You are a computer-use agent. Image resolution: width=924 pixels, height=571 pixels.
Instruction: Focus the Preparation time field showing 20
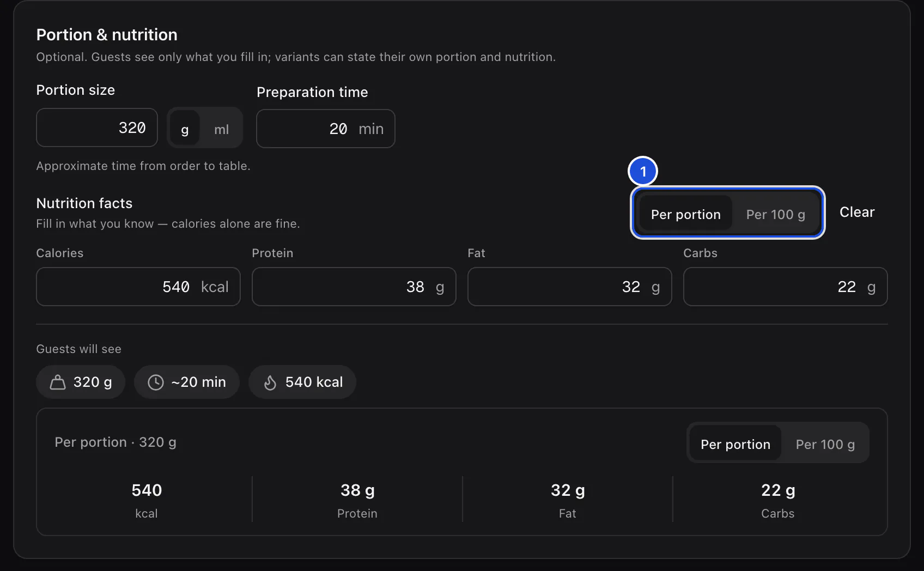point(326,129)
